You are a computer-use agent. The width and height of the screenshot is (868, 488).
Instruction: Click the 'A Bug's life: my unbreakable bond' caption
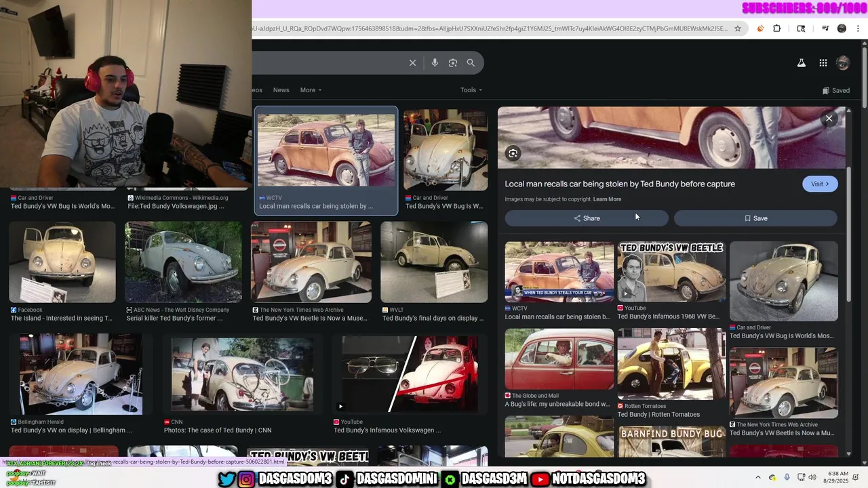click(x=557, y=405)
